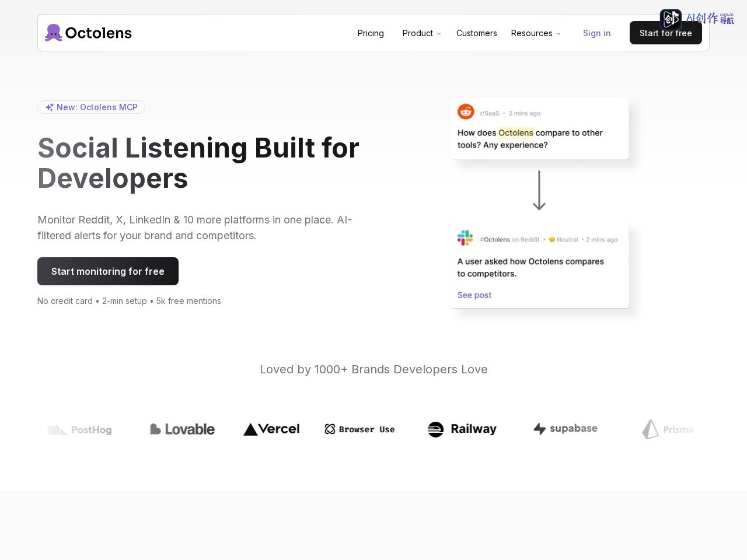The width and height of the screenshot is (747, 560).
Task: Open the Product menu label
Action: (x=418, y=33)
